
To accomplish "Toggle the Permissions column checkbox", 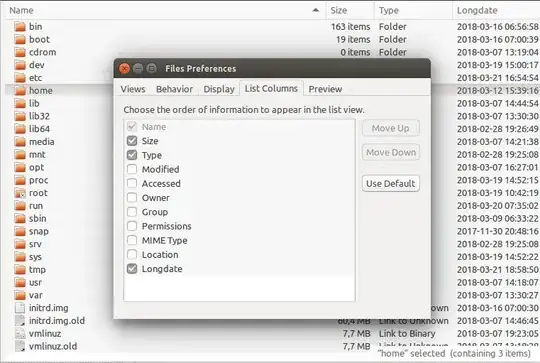I will (x=132, y=226).
